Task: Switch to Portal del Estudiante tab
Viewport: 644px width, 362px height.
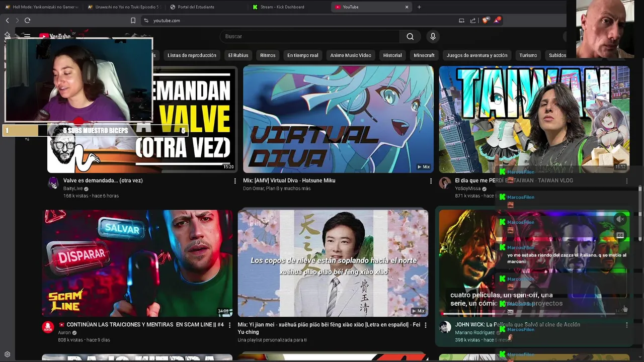Action: pyautogui.click(x=206, y=7)
